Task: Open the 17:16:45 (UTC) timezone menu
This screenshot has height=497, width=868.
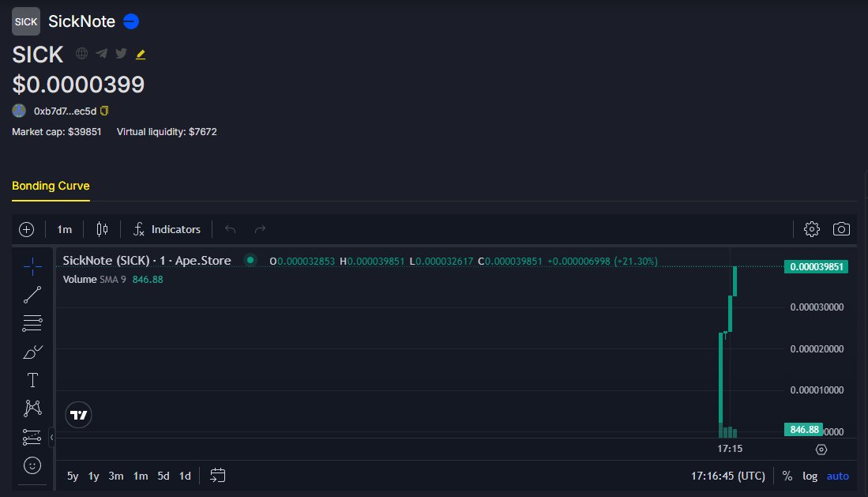Action: click(x=728, y=476)
